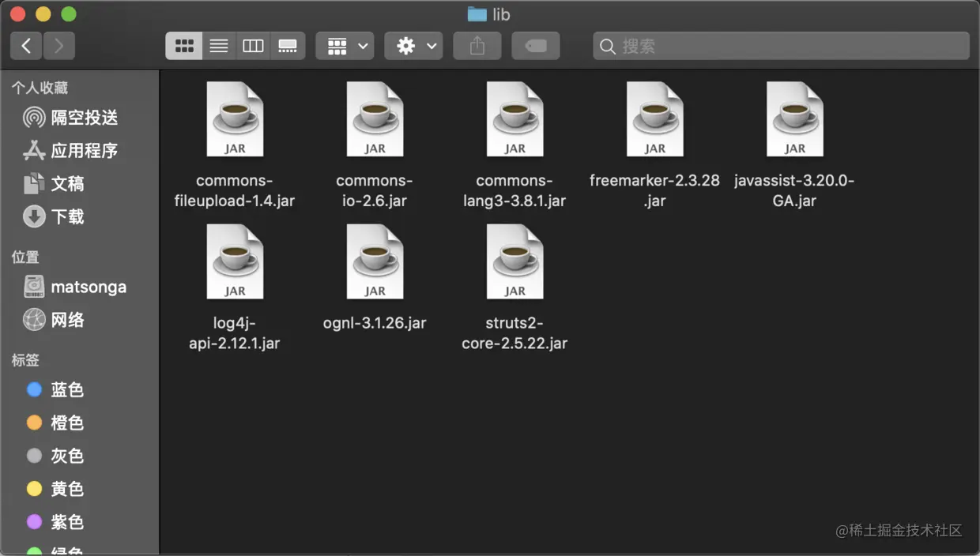980x556 pixels.
Task: Open 网络 Network in sidebar
Action: coord(79,320)
